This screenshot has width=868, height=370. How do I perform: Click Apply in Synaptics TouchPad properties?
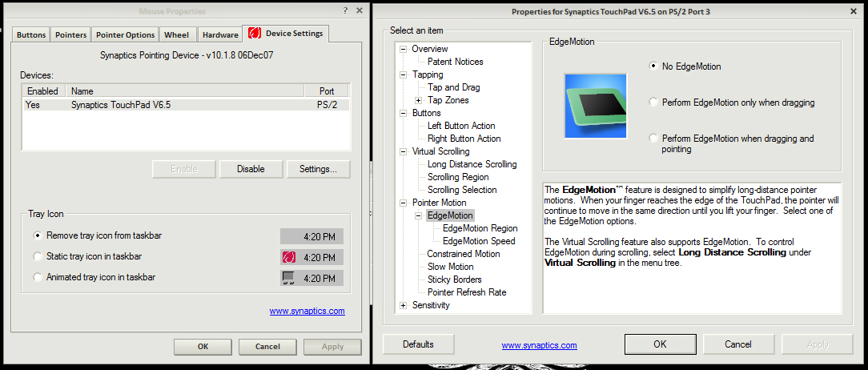click(817, 344)
